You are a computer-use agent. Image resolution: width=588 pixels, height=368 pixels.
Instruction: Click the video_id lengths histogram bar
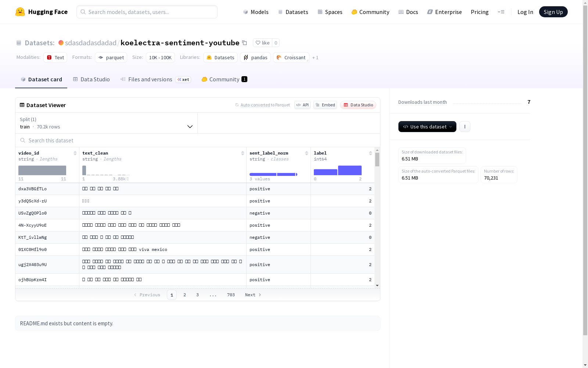coord(42,170)
